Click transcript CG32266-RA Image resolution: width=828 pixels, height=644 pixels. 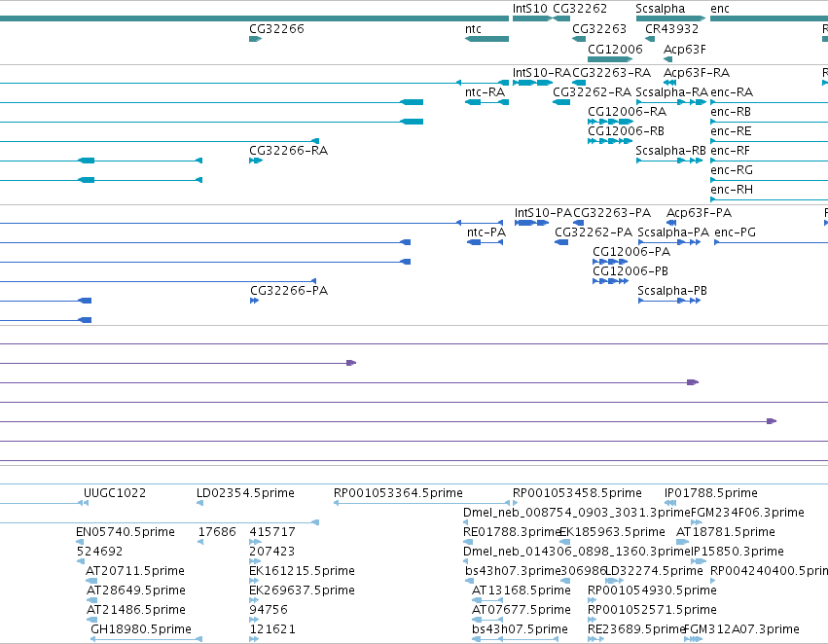coord(288,151)
